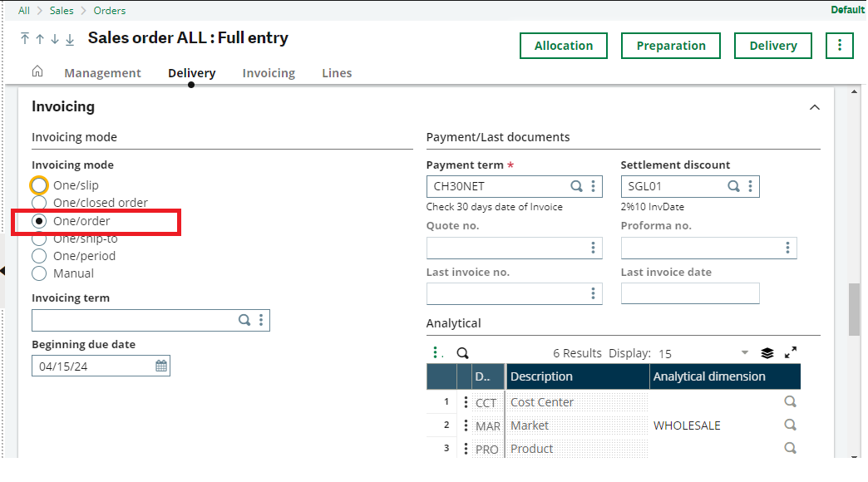Click the Preparation button

pos(670,46)
